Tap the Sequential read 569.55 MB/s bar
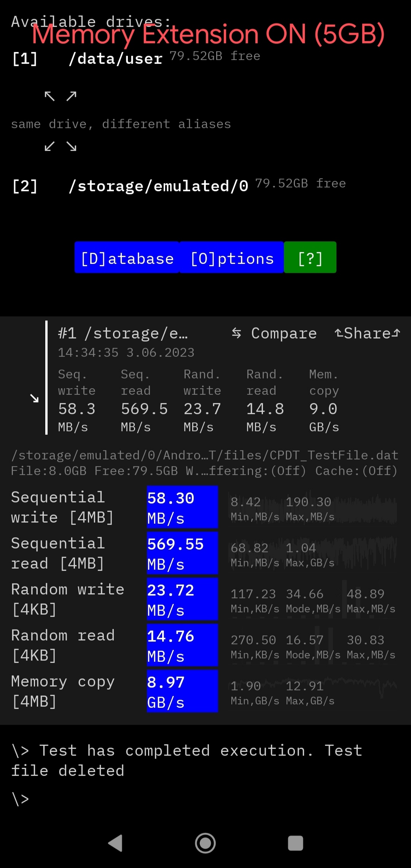 (183, 553)
